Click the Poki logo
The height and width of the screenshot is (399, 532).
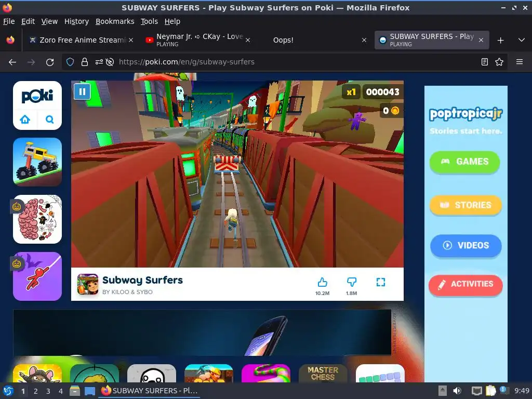pos(37,96)
